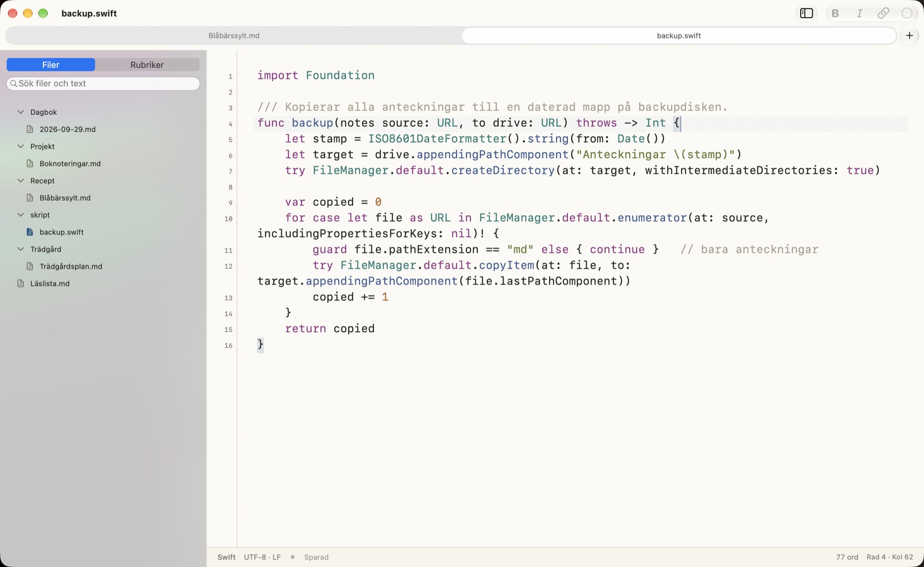Viewport: 924px width, 567px height.
Task: Click the UTF-8 · LF encoding indicator
Action: coord(262,557)
